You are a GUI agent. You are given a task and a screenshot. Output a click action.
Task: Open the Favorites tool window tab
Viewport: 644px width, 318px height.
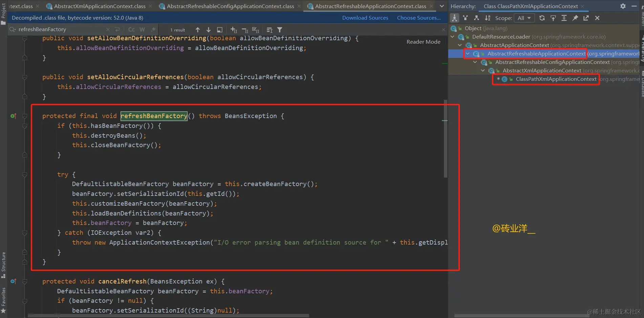point(3,300)
